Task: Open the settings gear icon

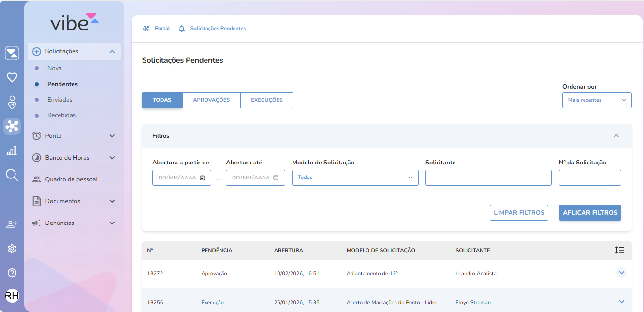Action: click(x=12, y=249)
